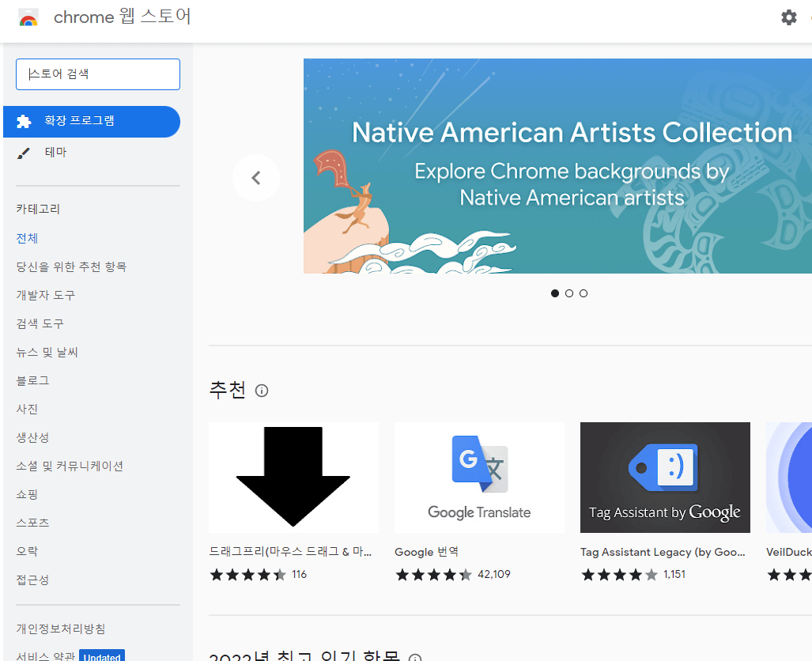Click the 추천 section heading
The height and width of the screenshot is (661, 812).
(228, 390)
